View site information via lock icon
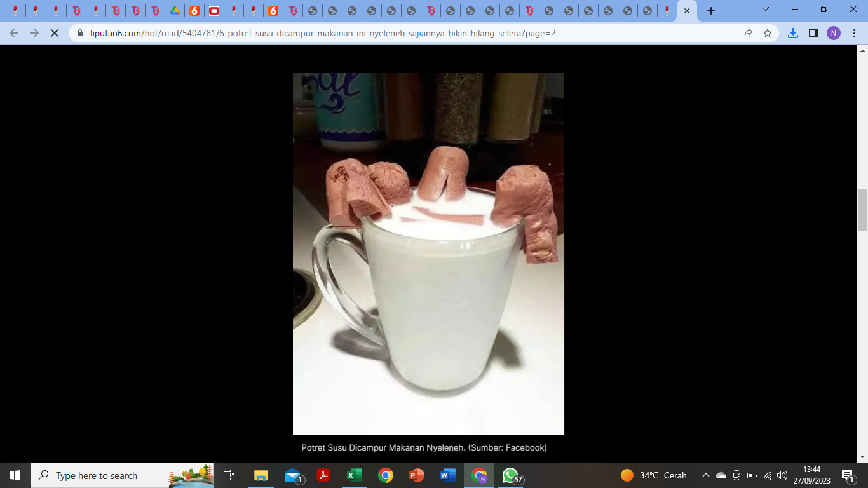Image resolution: width=868 pixels, height=488 pixels. 80,33
